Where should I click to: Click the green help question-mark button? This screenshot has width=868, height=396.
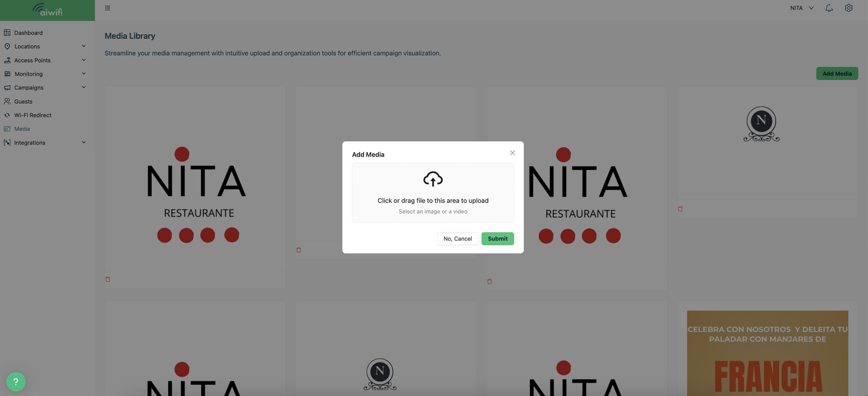(16, 382)
